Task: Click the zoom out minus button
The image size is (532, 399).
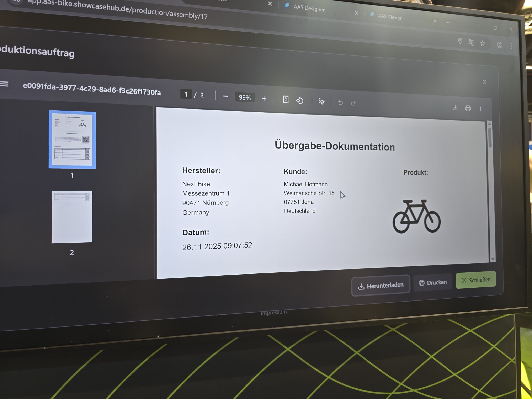Action: tap(225, 96)
